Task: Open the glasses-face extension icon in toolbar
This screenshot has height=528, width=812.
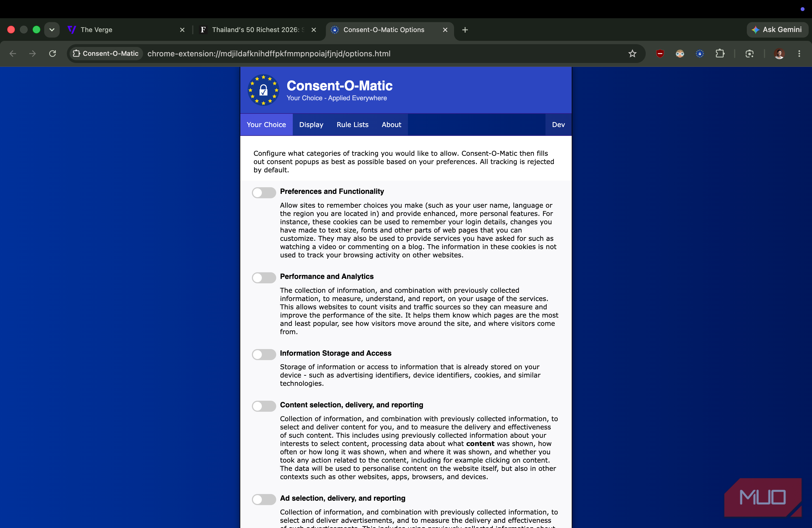Action: click(x=680, y=54)
